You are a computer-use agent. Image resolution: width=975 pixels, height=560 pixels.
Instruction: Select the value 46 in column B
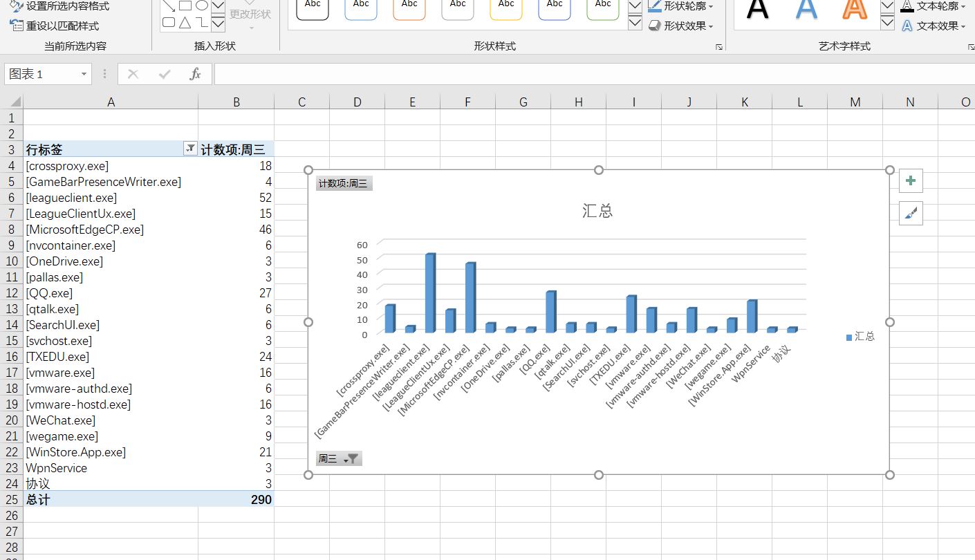pyautogui.click(x=236, y=230)
